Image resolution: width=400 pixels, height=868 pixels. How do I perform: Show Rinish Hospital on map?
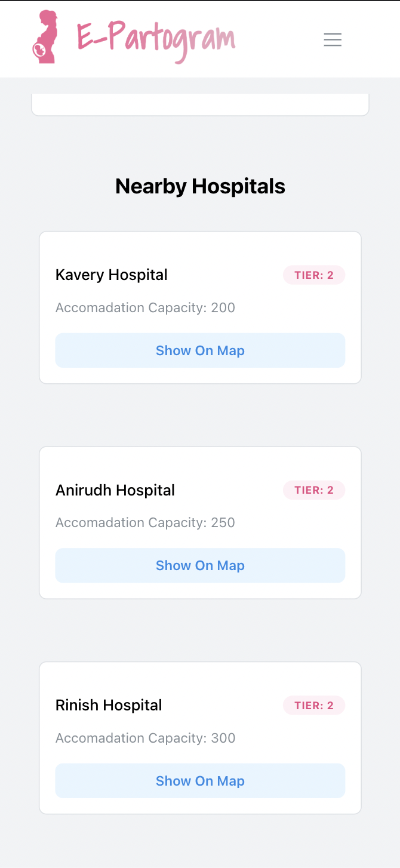[200, 781]
